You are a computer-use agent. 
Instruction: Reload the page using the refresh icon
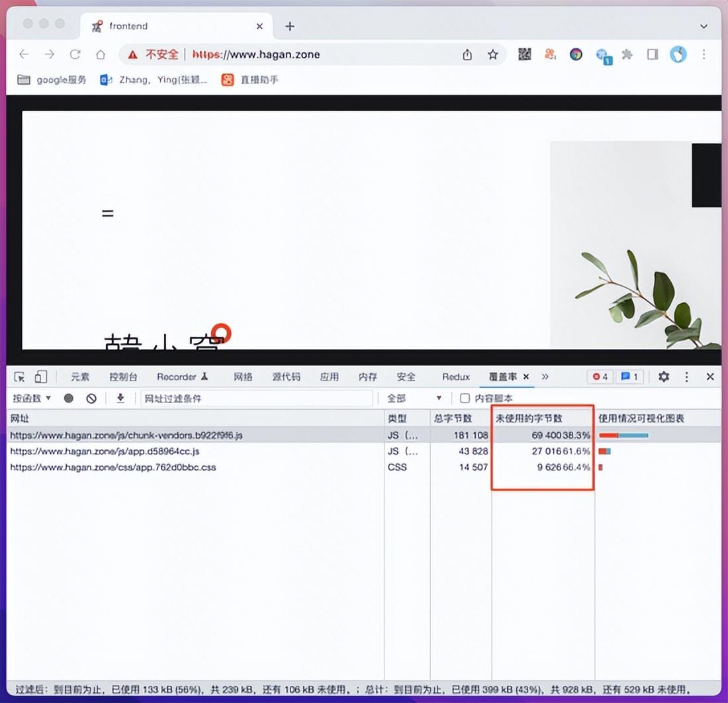[x=75, y=54]
